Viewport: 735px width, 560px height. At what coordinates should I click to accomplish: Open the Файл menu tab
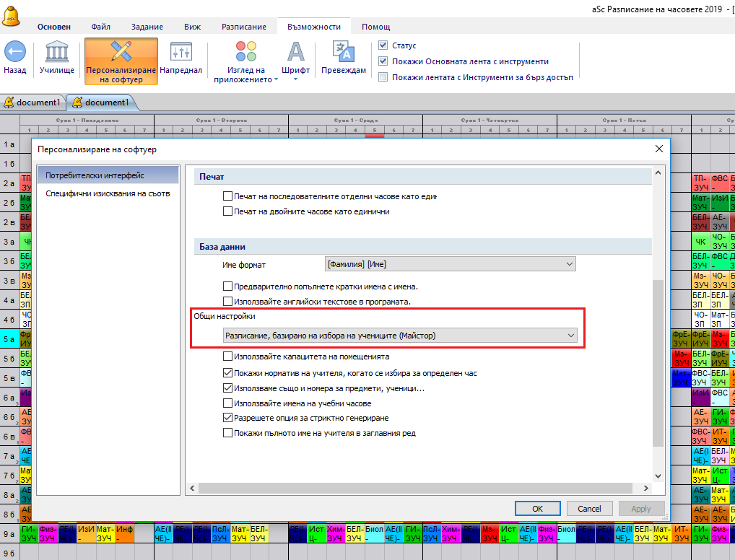(x=101, y=27)
